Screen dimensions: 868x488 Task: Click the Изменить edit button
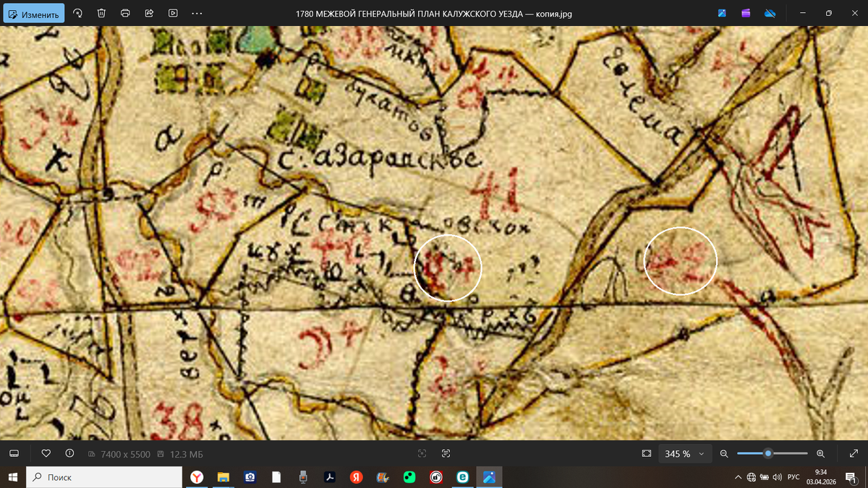(33, 13)
